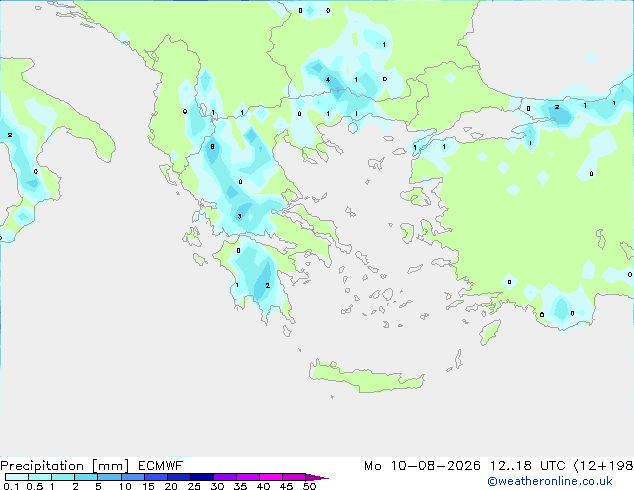Pick the 0.5 to 1 legend swatch
634x490 pixels.
[40, 477]
